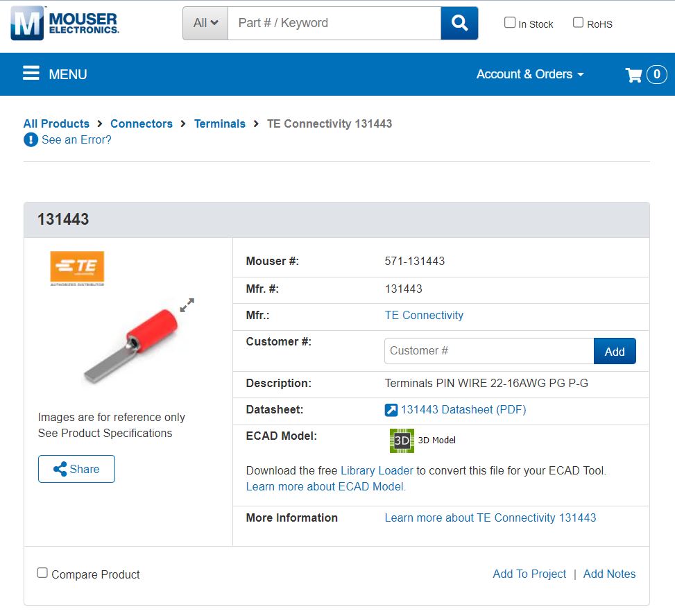Click Add To Project link

[529, 574]
